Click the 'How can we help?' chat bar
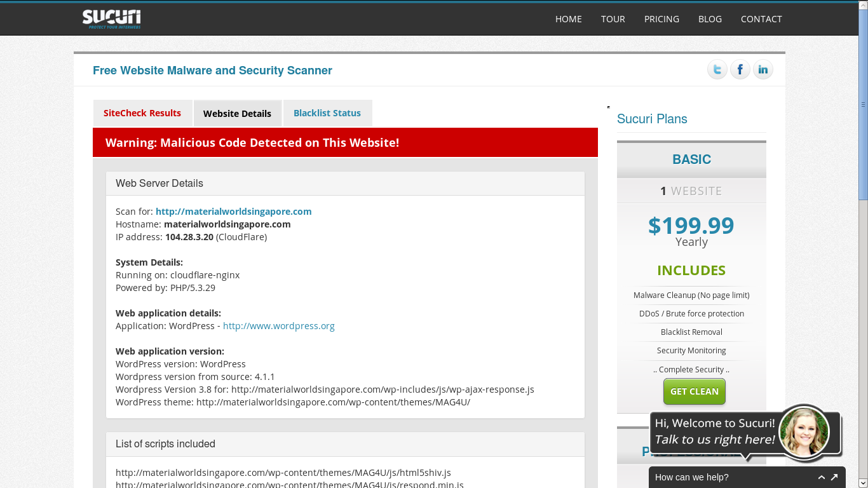This screenshot has width=868, height=488. pos(747,477)
